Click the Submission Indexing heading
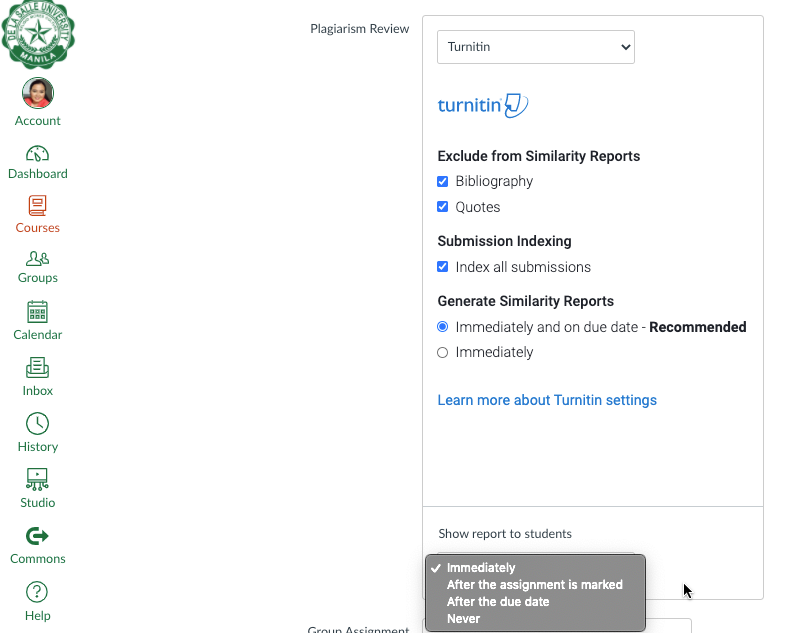 (504, 241)
